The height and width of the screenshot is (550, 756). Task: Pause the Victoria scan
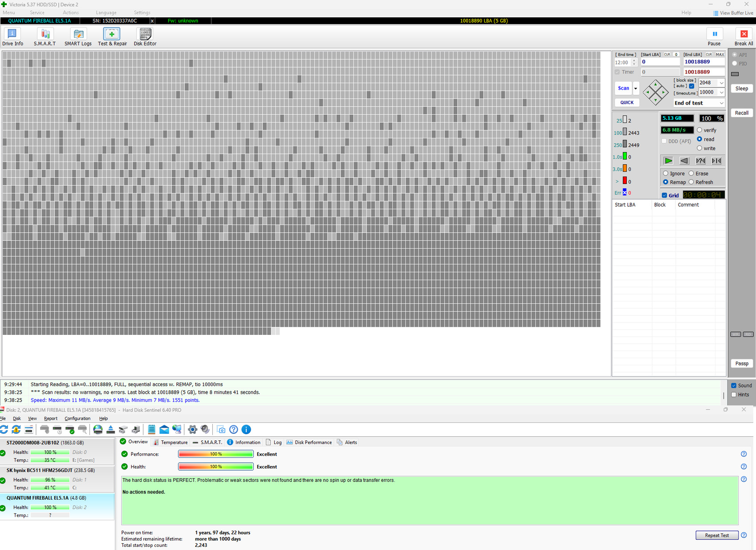pyautogui.click(x=714, y=37)
